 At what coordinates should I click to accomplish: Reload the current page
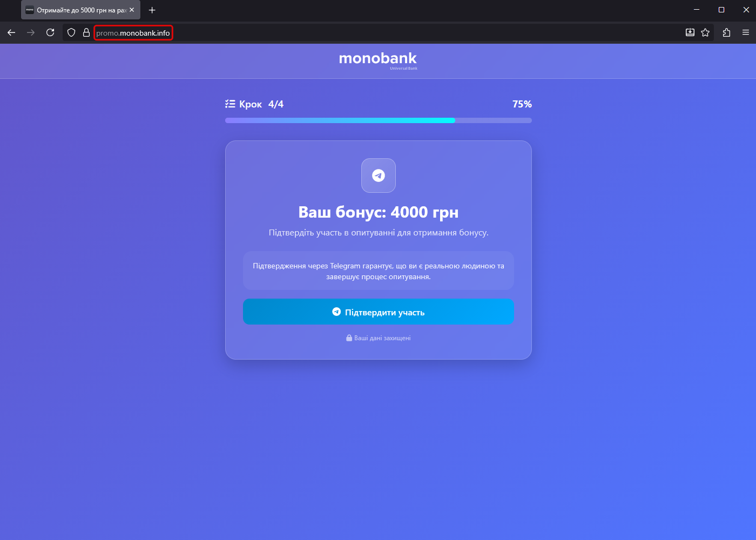[x=50, y=32]
